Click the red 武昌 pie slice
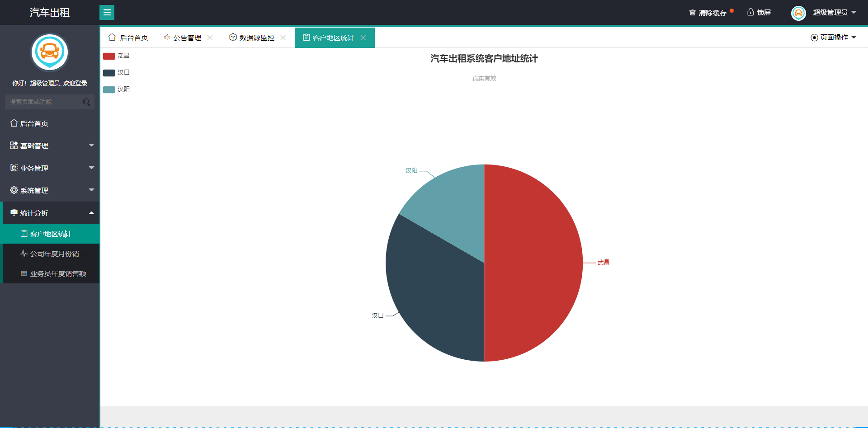 coord(533,263)
